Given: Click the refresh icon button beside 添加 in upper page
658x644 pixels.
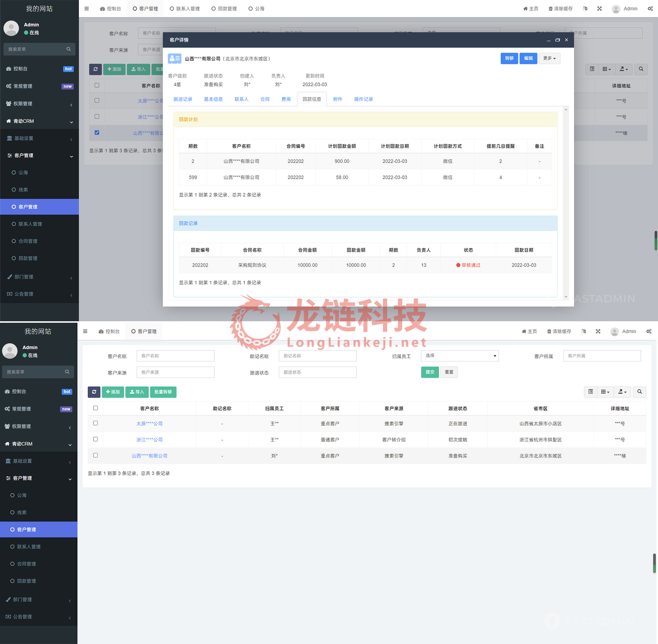Looking at the screenshot, I should 95,69.
